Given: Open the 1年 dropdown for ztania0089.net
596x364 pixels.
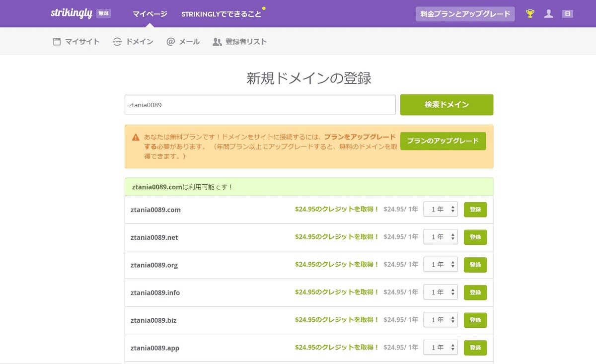Looking at the screenshot, I should coord(440,237).
